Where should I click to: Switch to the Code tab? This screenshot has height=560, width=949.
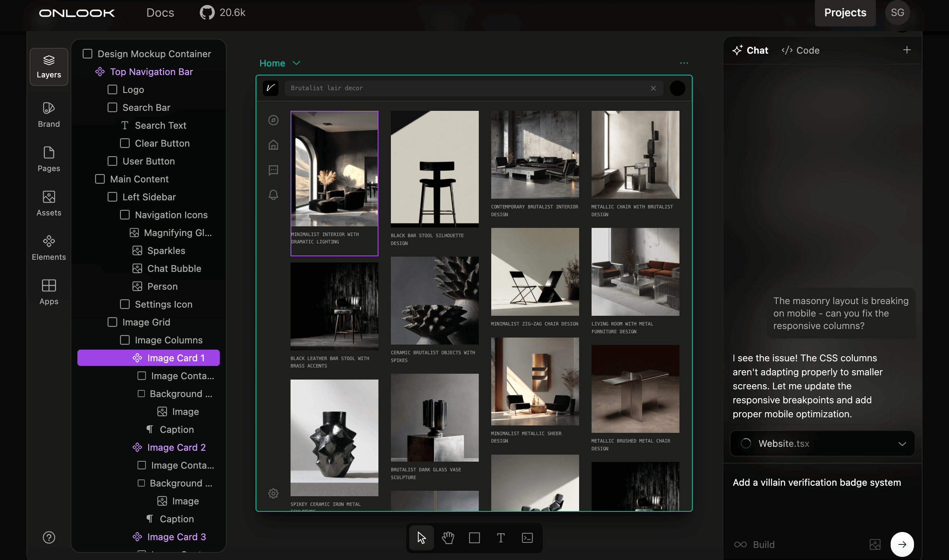(800, 50)
